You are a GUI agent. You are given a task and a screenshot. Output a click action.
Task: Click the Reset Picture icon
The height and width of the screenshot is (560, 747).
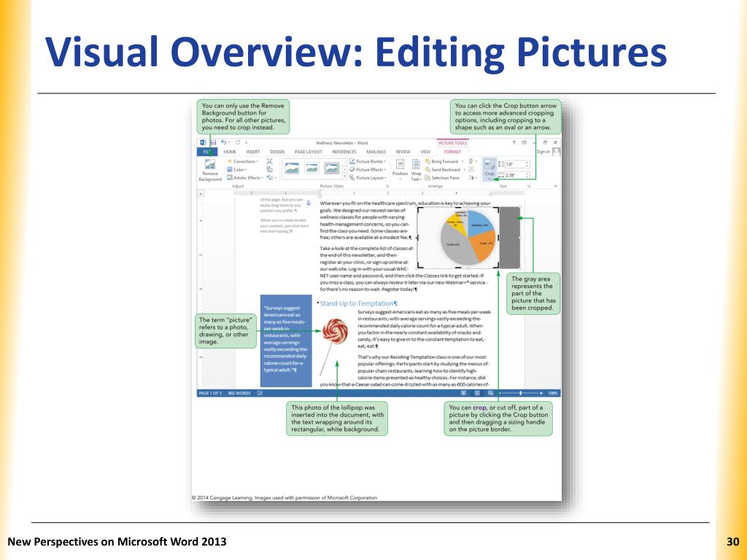coord(271,178)
